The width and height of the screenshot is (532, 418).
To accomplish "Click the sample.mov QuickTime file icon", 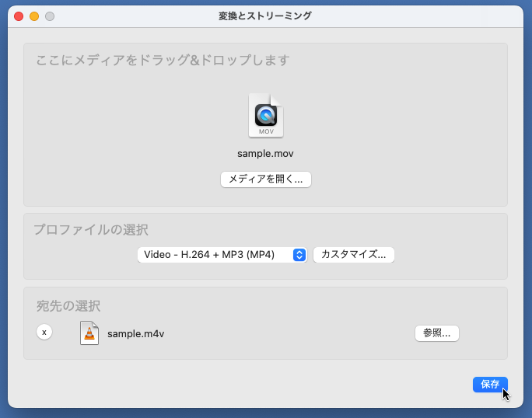I will click(x=266, y=115).
